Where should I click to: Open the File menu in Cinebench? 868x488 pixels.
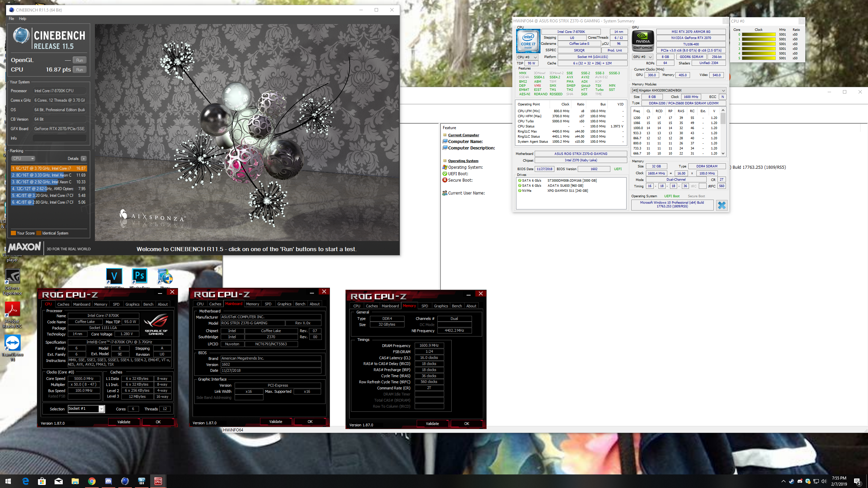(x=11, y=19)
